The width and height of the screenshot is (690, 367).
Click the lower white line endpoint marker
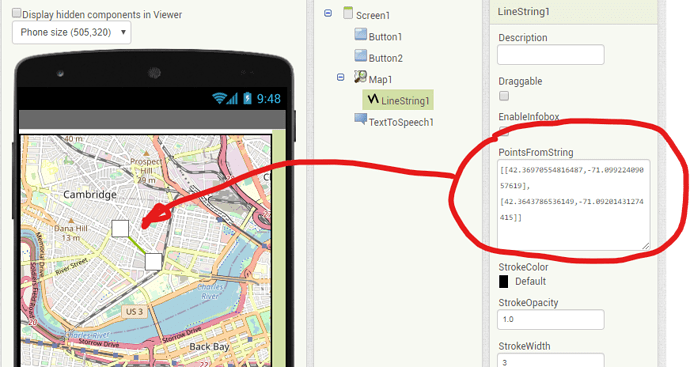[154, 261]
